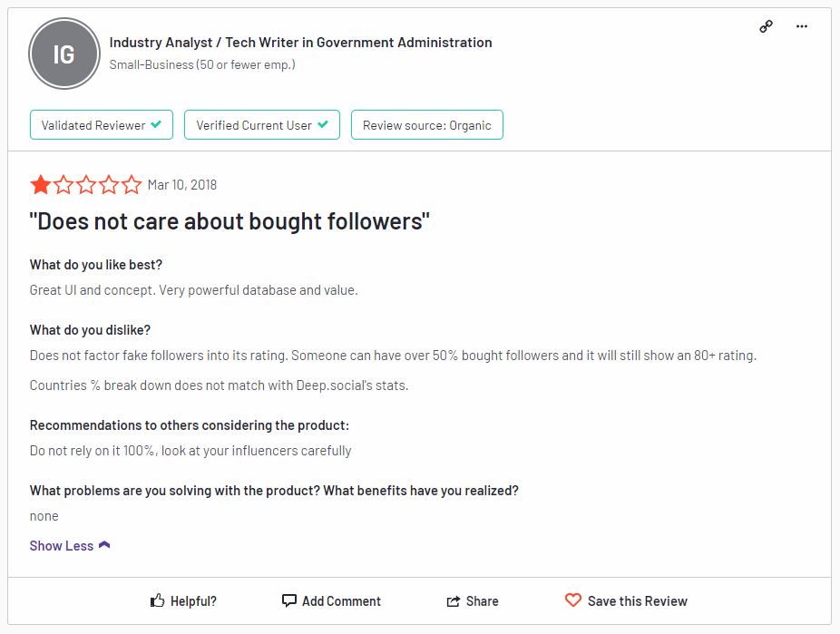Click the Add Comment speech bubble icon
This screenshot has width=840, height=634.
coord(289,600)
